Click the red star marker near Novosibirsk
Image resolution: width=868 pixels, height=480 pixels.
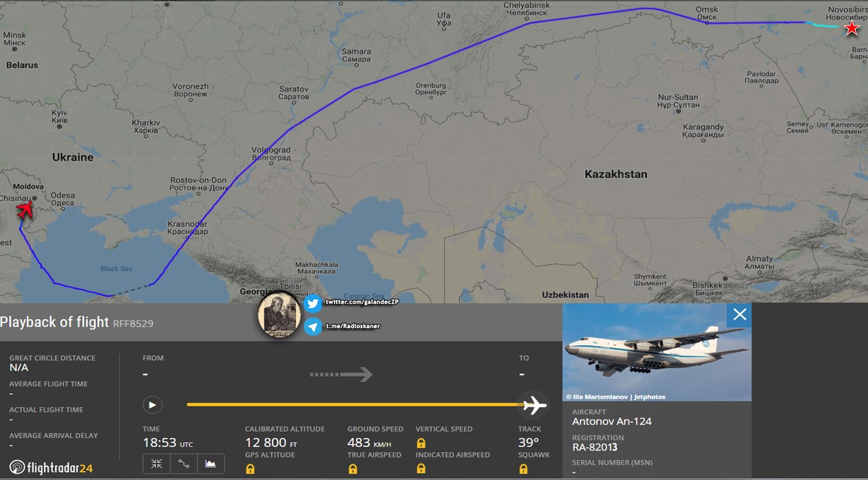pos(851,28)
